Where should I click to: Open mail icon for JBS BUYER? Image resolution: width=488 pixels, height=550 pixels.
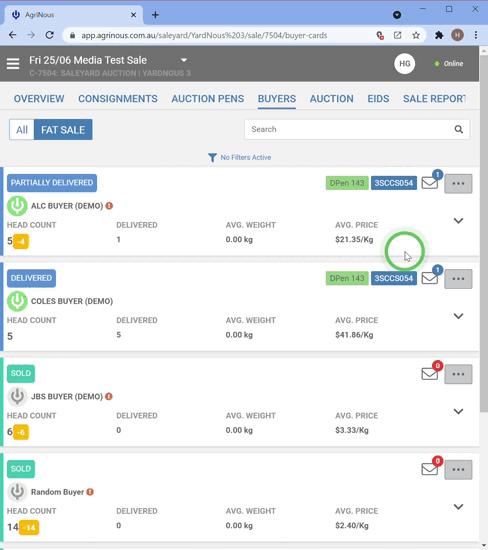click(x=430, y=374)
